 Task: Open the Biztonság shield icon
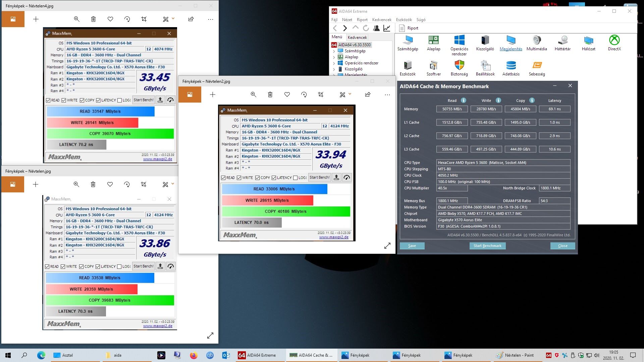(459, 68)
